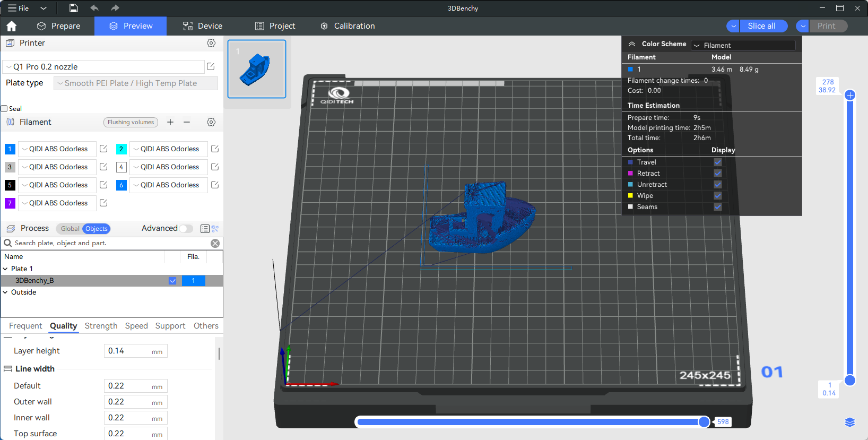Edit filament 2 preset icon

click(x=215, y=149)
